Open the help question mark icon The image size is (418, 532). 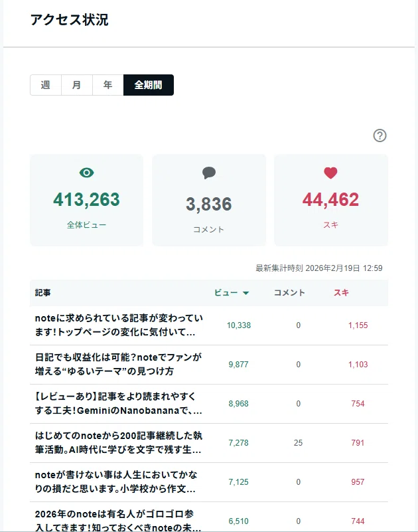(380, 135)
